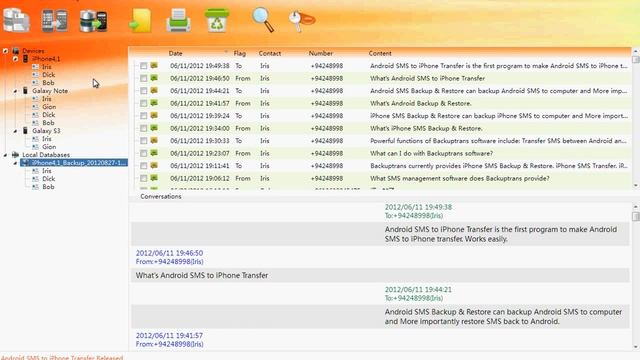Click message list scrollbar down arrow
Screen dimensions: 640x360
pos(636,186)
